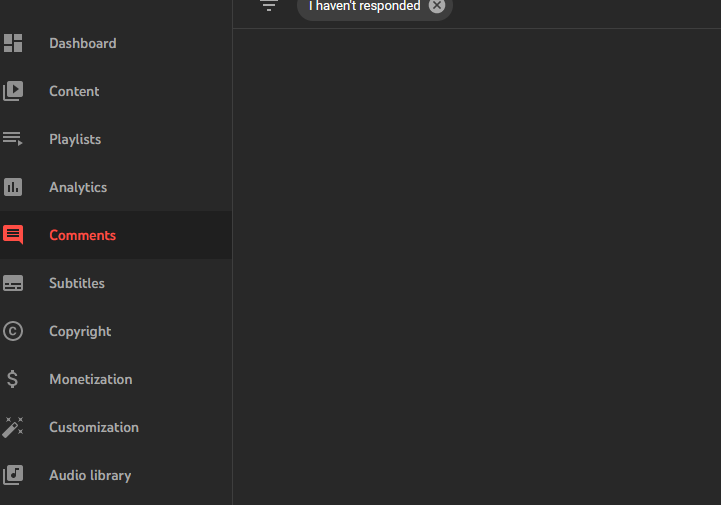Click the Dashboard grid icon

13,43
